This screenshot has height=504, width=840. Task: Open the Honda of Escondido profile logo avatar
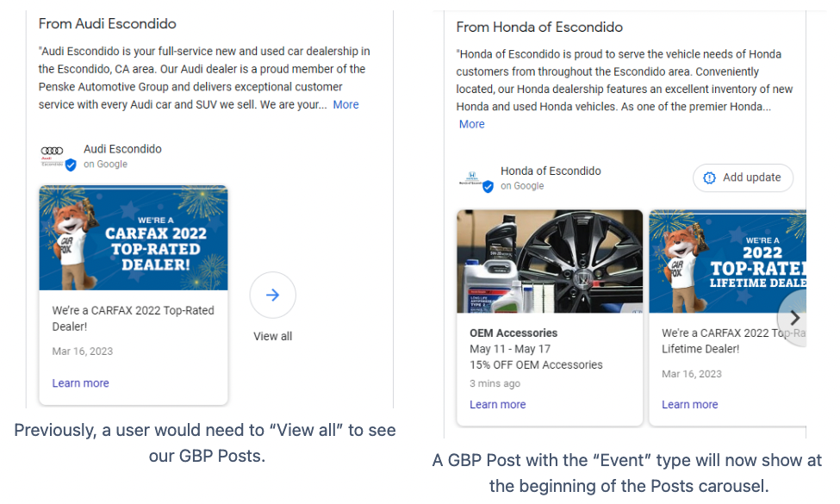(471, 175)
